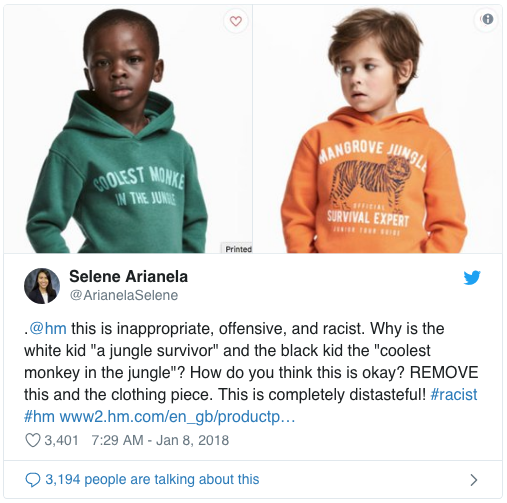Image resolution: width=507 pixels, height=503 pixels.
Task: Click the Twitter bird logo
Action: pyautogui.click(x=472, y=277)
